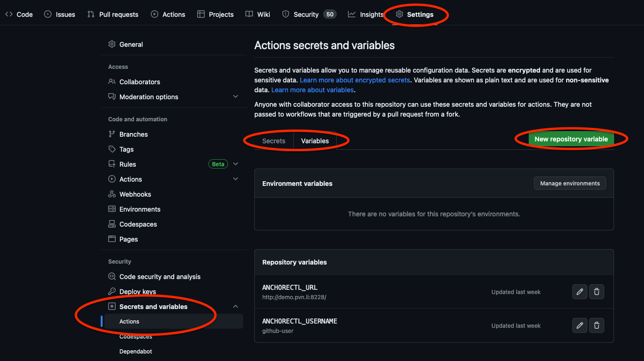Expand the Actions sidebar section chevron
Screen dimensions: 644x361
point(236,179)
